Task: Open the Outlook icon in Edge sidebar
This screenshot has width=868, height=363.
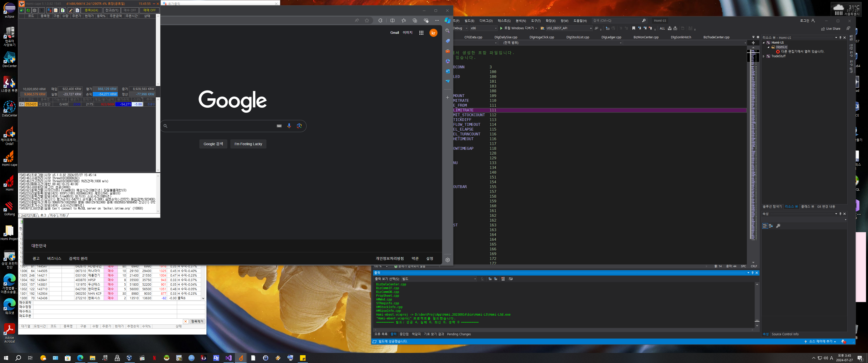Action: tap(447, 71)
